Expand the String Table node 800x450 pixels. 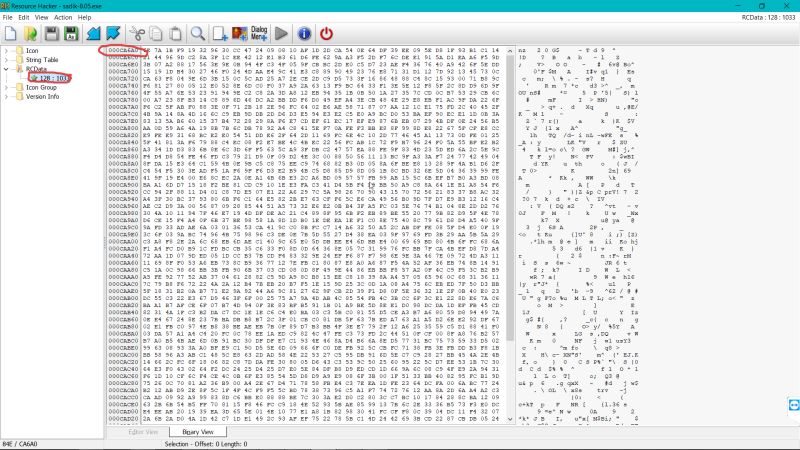[6, 60]
